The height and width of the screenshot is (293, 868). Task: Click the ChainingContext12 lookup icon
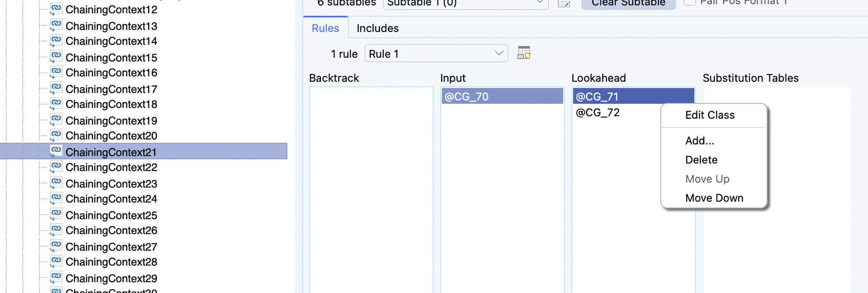coord(56,9)
